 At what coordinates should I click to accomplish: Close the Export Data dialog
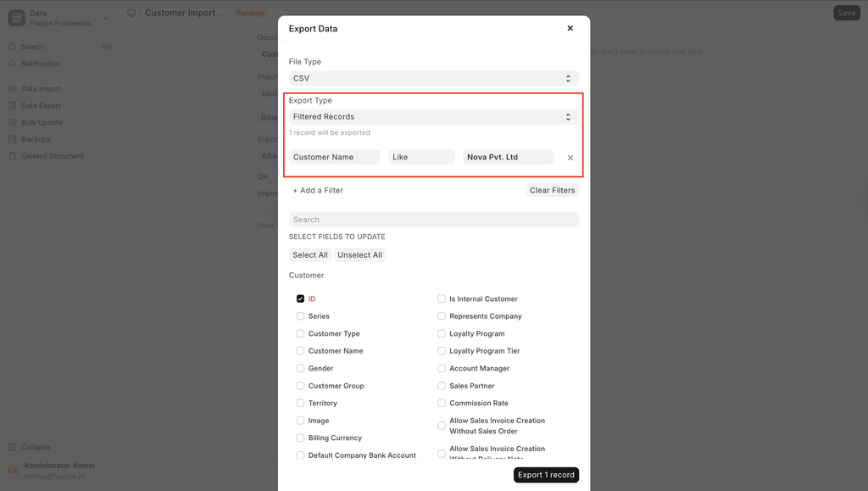pos(570,28)
